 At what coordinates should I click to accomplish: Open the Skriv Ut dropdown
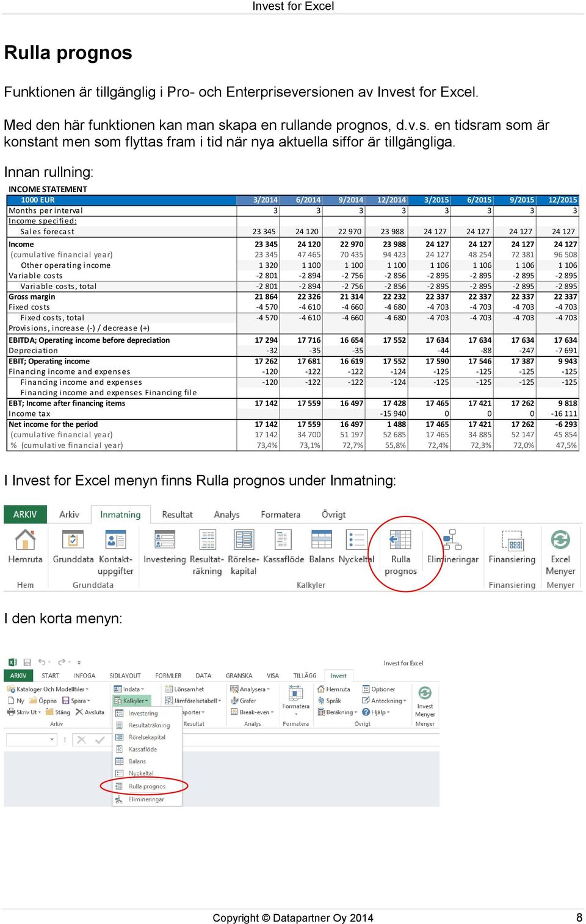click(24, 712)
